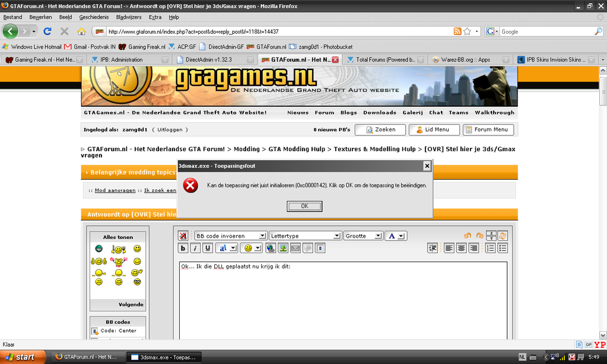Open the Bestand menu
The width and height of the screenshot is (607, 364).
click(12, 17)
